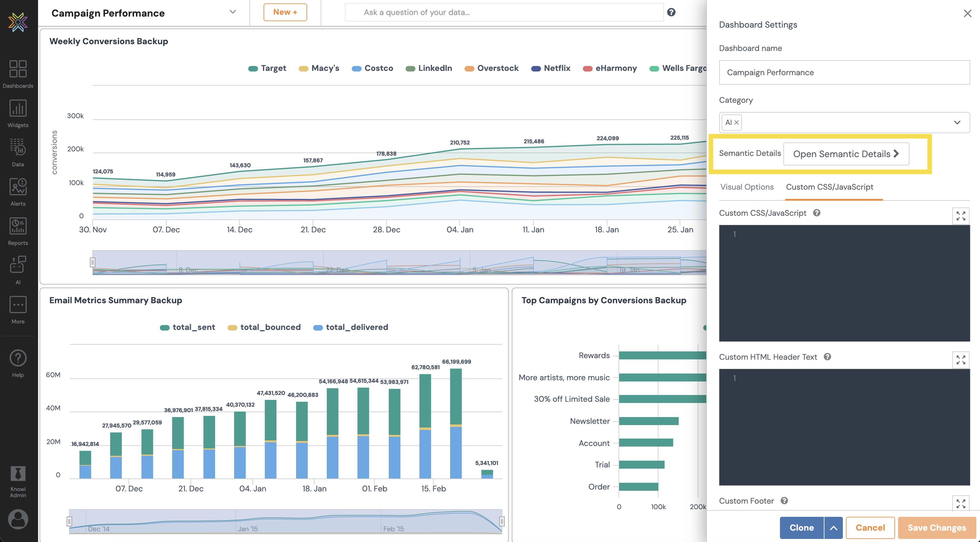Click Save Changes button
This screenshot has height=542, width=980.
tap(937, 528)
